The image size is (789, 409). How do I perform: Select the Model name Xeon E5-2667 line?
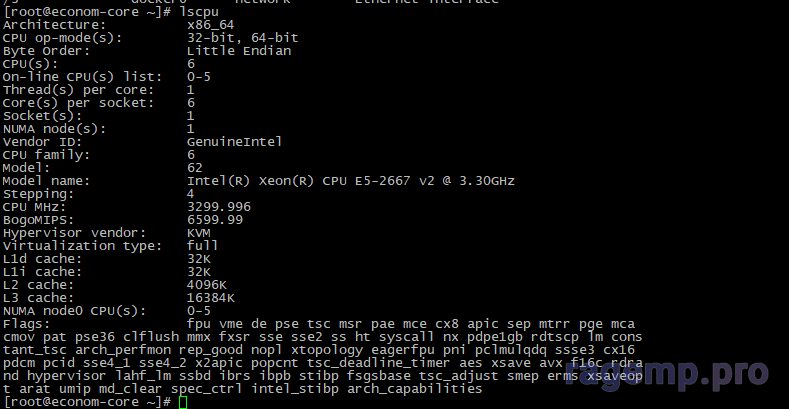[259, 181]
